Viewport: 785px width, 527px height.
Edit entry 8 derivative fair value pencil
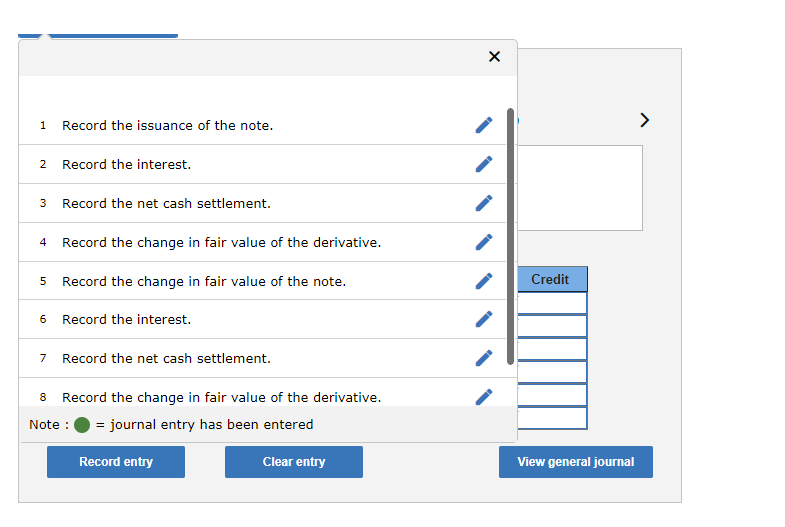pos(484,396)
